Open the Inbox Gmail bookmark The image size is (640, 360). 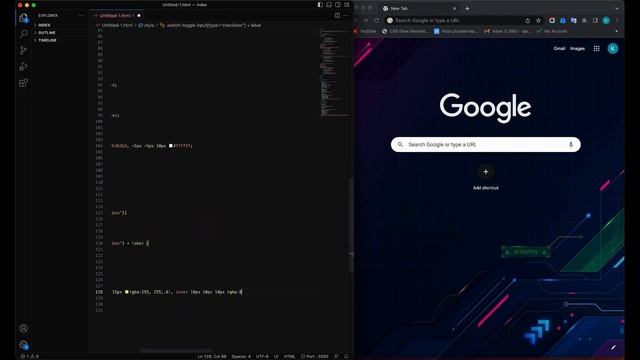click(x=507, y=31)
